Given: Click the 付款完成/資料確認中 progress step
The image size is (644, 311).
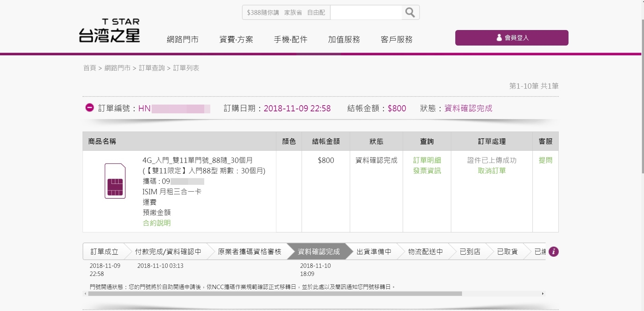Looking at the screenshot, I should pos(168,252).
